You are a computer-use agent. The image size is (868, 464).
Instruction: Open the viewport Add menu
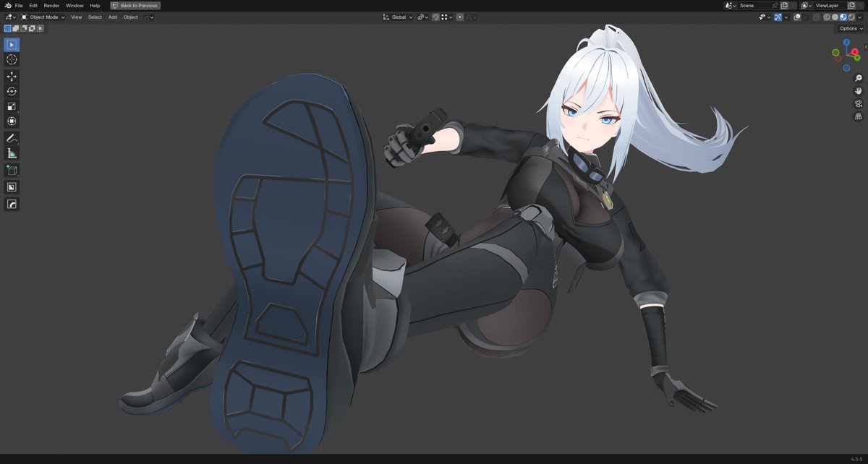(113, 17)
